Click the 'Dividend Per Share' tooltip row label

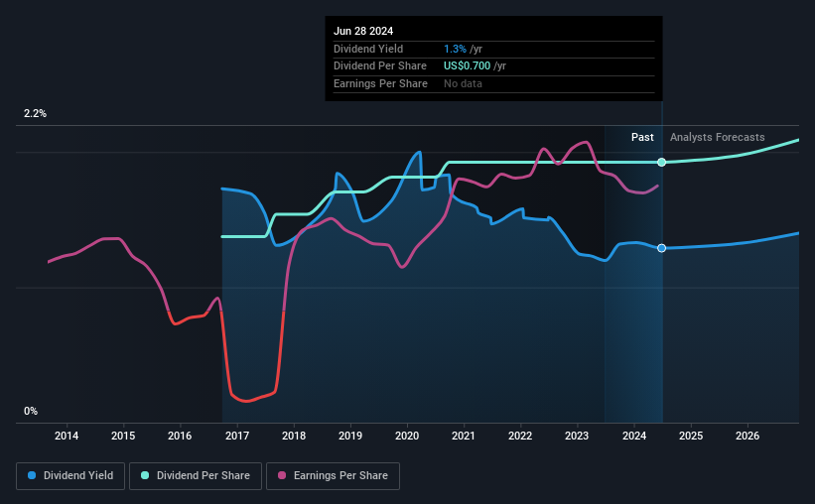[x=380, y=66]
